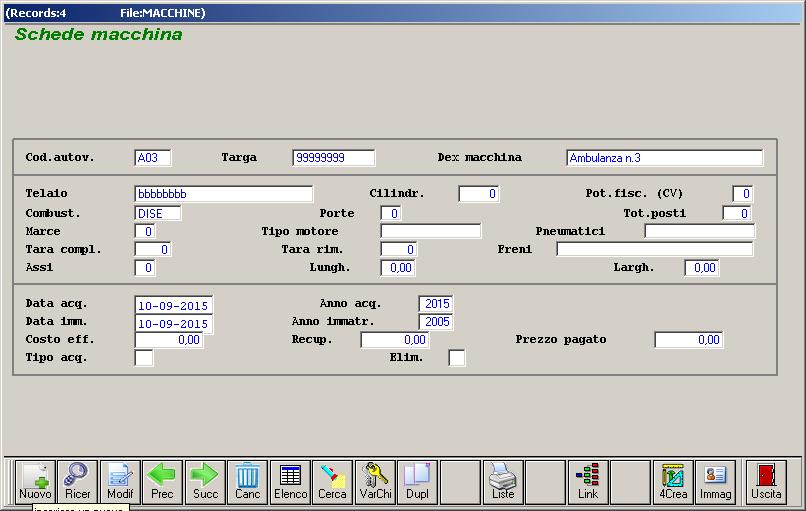Click the Largh. field showing 0,00
This screenshot has height=511, width=806.
702,268
